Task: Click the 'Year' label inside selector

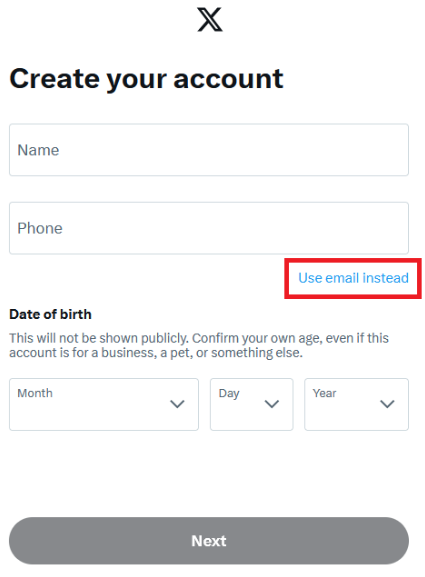Action: (325, 393)
